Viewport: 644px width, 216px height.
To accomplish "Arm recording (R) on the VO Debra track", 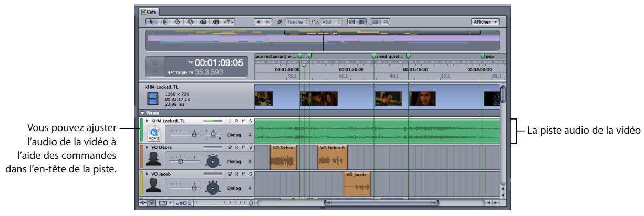I will tap(237, 148).
